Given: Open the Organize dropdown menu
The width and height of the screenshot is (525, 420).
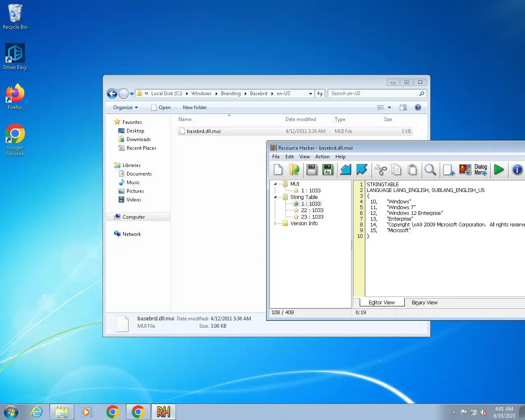Looking at the screenshot, I should pos(126,107).
